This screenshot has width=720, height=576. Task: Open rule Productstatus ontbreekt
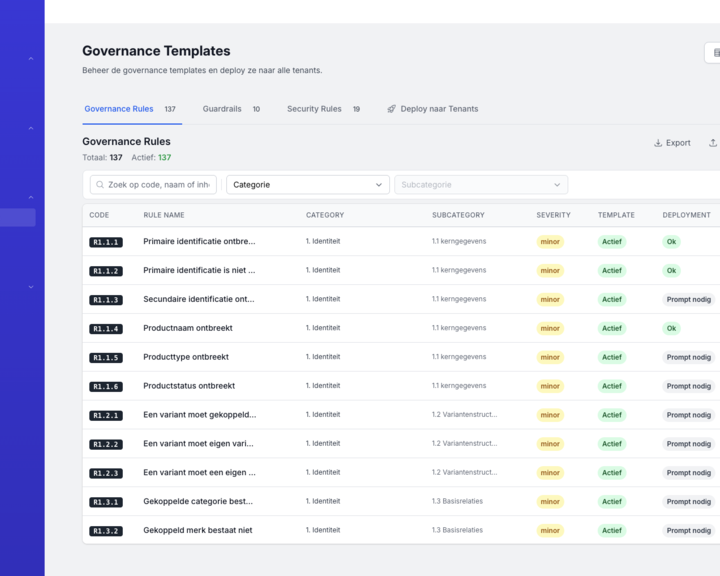(189, 386)
